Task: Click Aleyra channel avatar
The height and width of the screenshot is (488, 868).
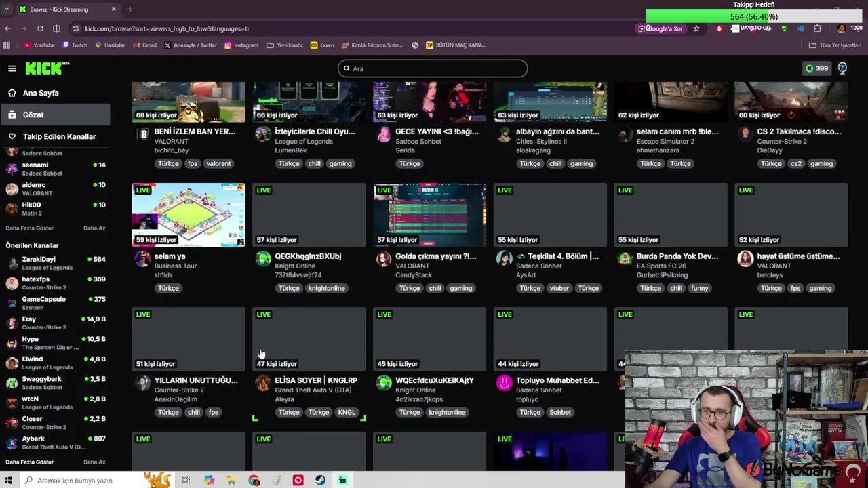Action: 263,383
